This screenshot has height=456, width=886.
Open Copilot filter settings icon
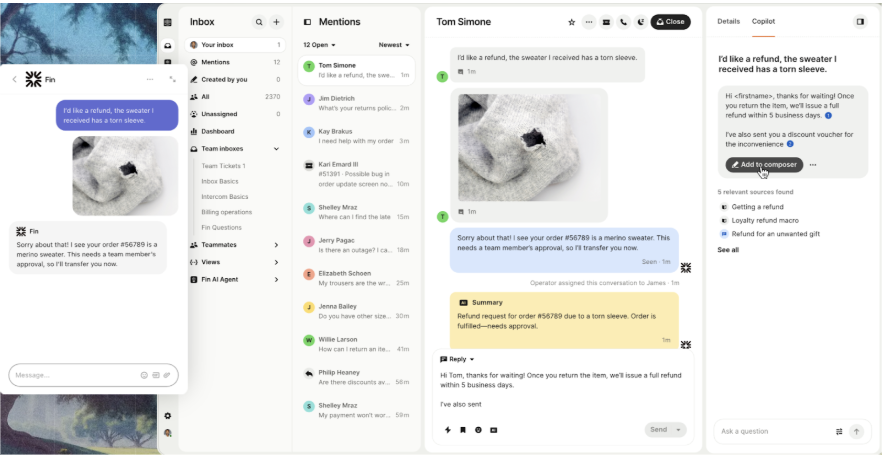coord(839,431)
